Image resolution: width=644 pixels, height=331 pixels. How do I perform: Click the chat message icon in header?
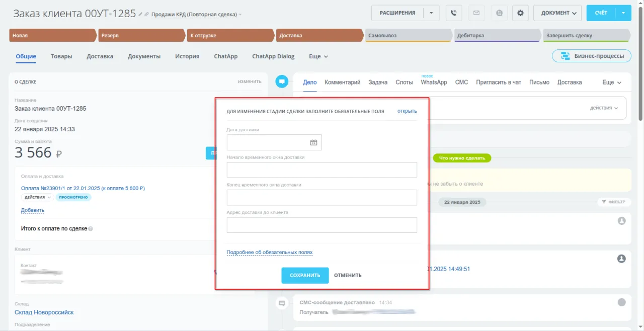click(x=499, y=13)
